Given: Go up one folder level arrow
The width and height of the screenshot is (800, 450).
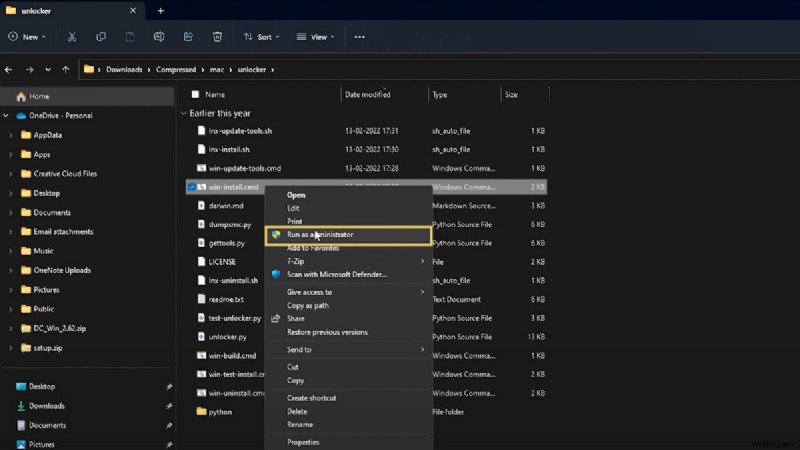Looking at the screenshot, I should (x=65, y=69).
